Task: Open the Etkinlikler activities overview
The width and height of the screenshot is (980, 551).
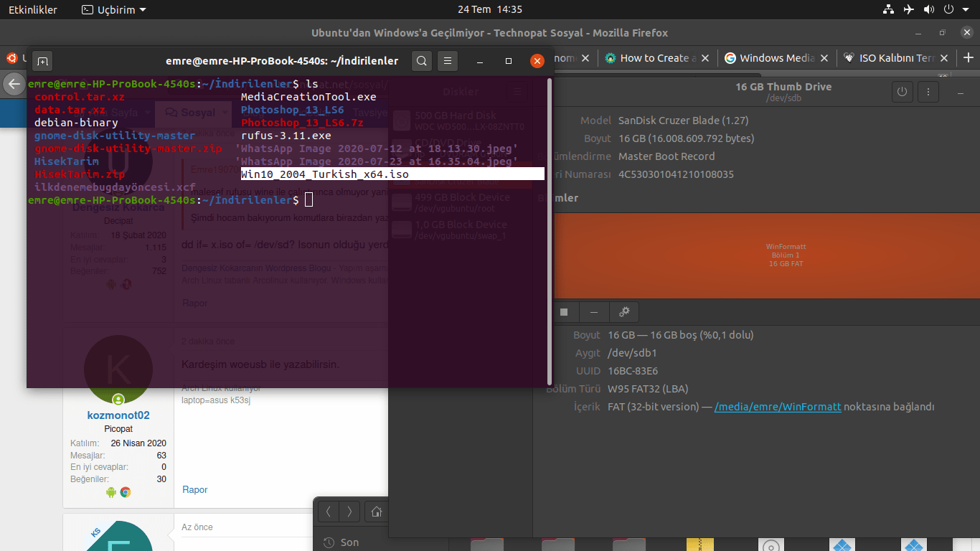Action: 33,9
